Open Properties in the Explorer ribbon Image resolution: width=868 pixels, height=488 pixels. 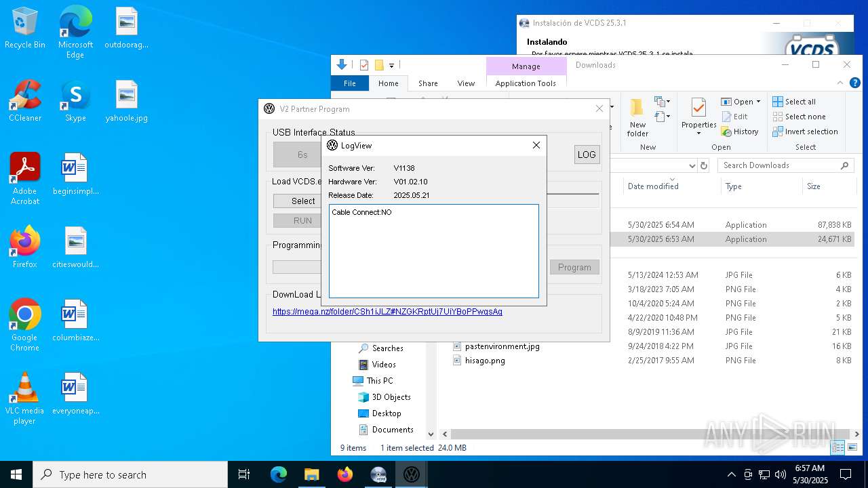click(x=698, y=117)
